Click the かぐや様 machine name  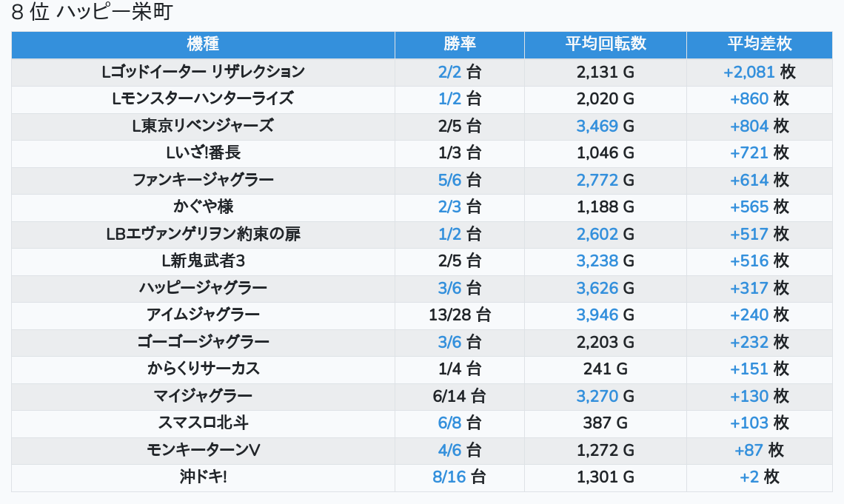click(x=203, y=206)
